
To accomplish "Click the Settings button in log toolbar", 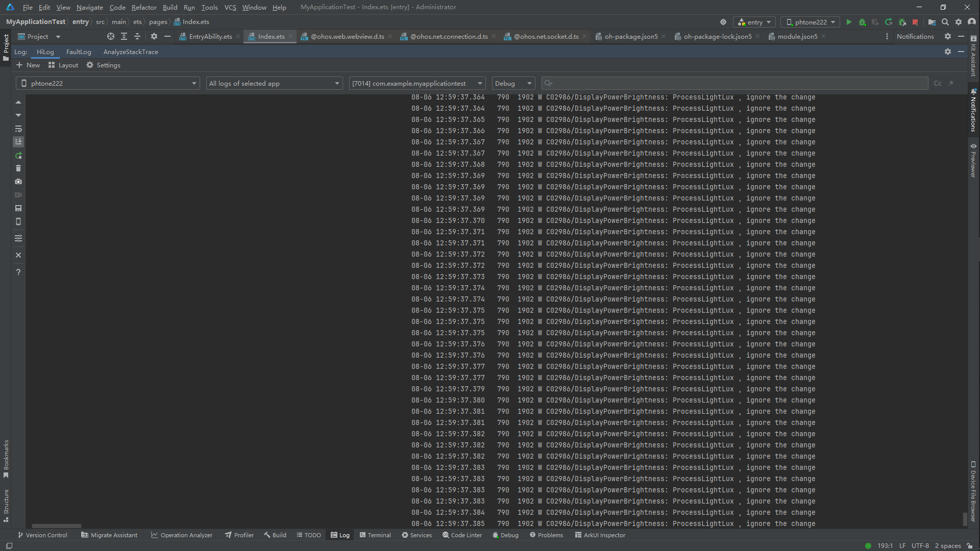I will (103, 65).
